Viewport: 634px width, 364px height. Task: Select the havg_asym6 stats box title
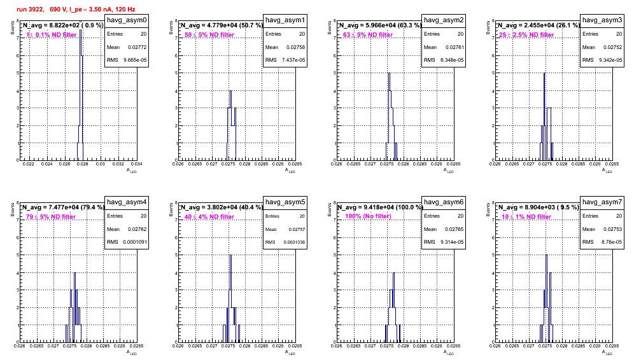click(444, 202)
